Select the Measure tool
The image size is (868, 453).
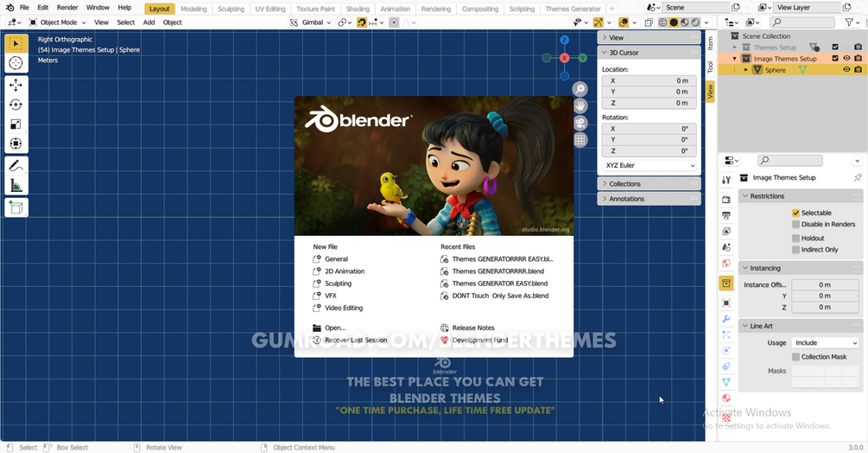16,186
